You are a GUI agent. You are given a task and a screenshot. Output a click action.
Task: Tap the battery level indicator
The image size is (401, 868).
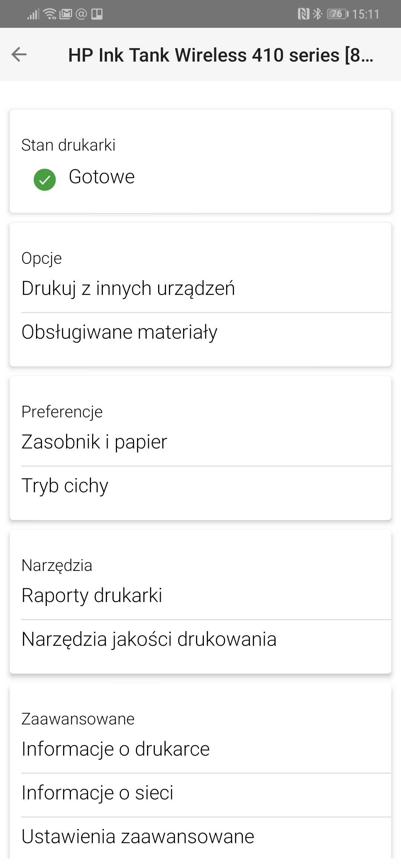(338, 14)
